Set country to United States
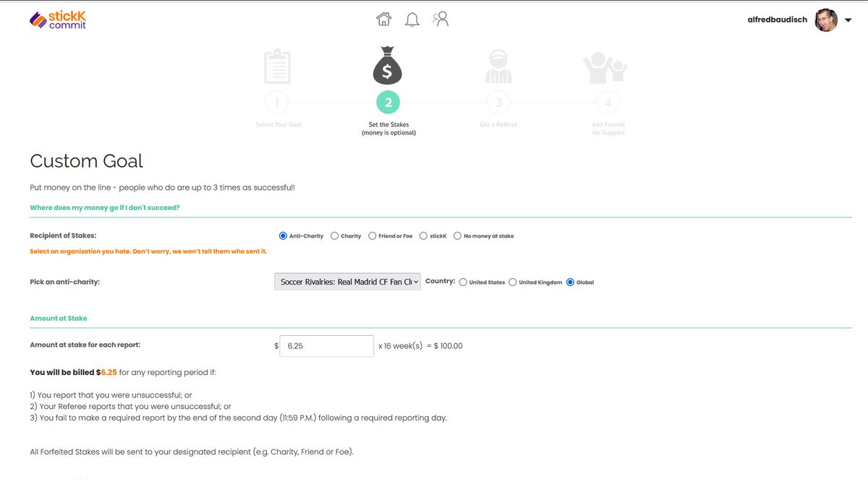 pos(463,282)
